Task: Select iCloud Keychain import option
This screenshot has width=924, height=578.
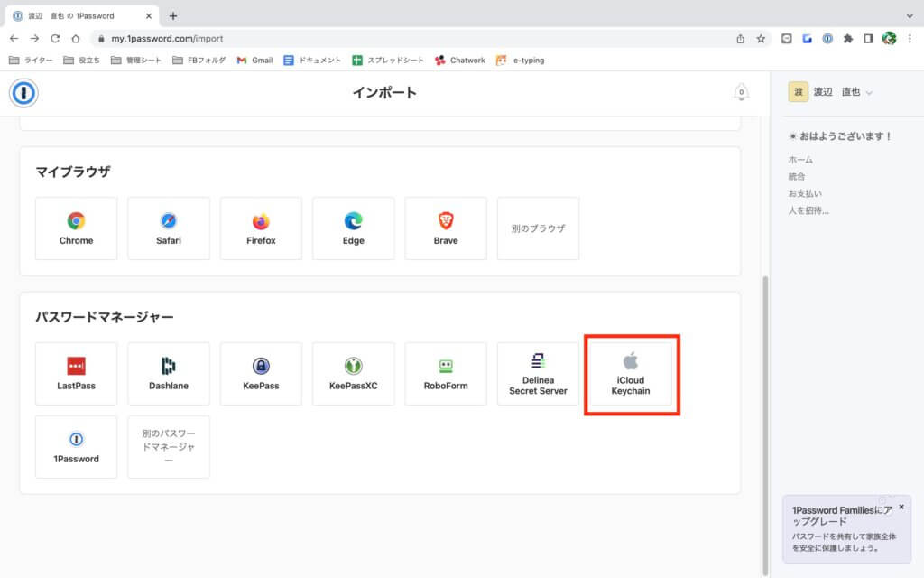Action: point(631,373)
